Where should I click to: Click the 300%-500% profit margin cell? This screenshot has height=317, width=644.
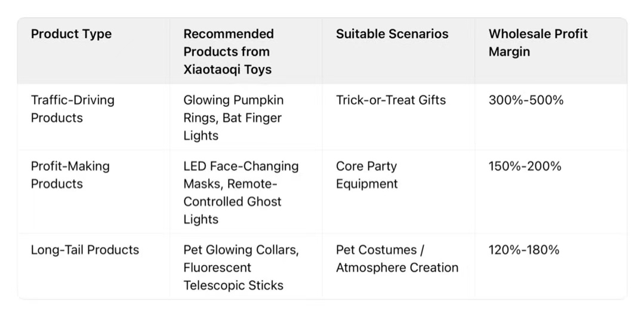pyautogui.click(x=526, y=100)
